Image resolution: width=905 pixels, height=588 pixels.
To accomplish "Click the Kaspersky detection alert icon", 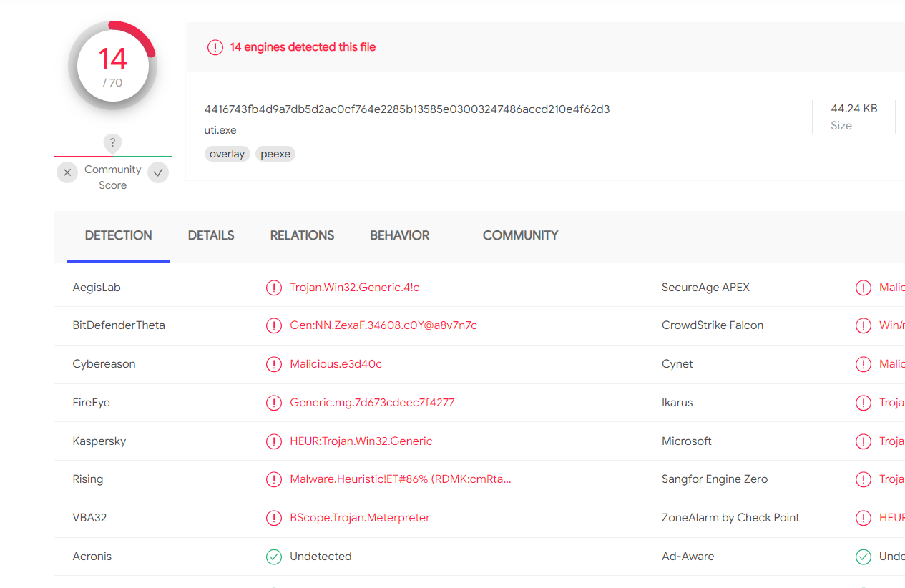I will 274,441.
